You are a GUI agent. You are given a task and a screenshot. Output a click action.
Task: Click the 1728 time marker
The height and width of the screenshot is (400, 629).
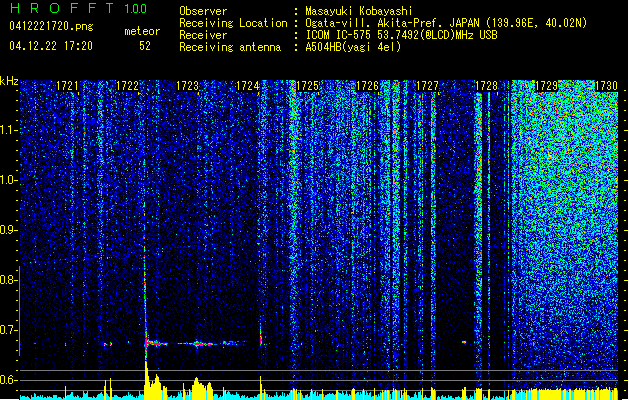tap(487, 86)
